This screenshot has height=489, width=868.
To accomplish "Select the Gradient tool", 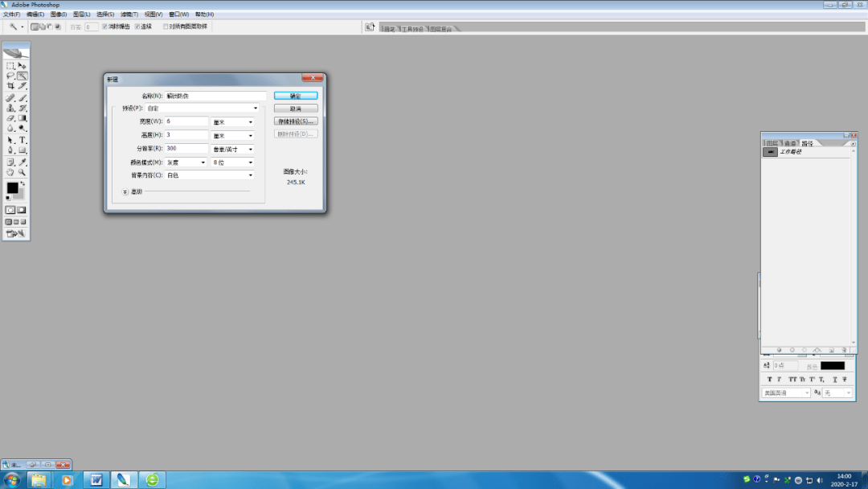I will tap(23, 118).
